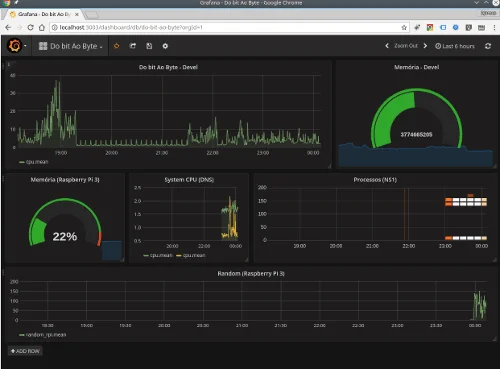
Task: Open the Grafana logo dropdown caret
Action: tap(25, 46)
